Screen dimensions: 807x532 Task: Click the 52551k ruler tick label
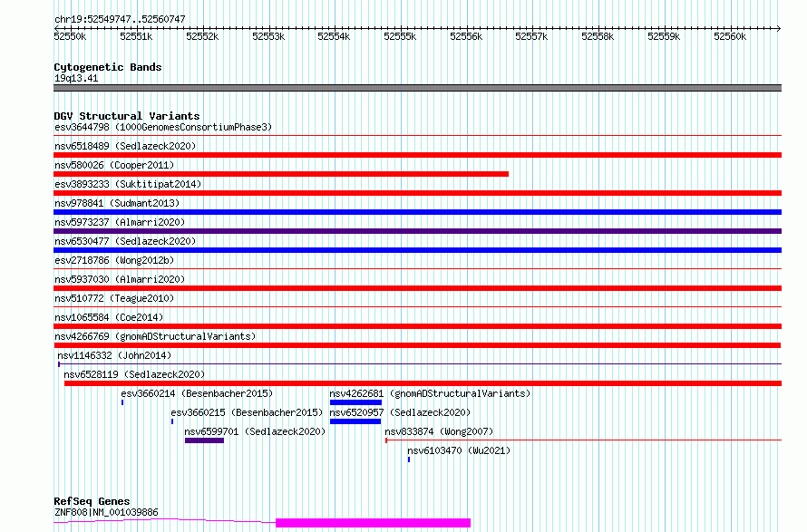(x=136, y=36)
